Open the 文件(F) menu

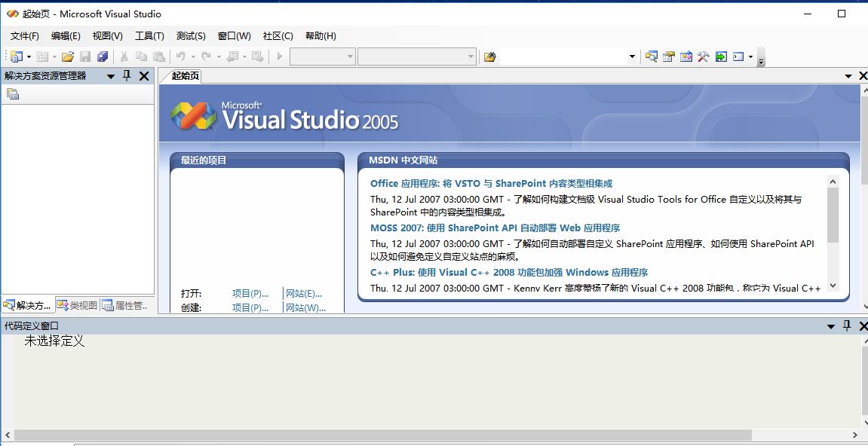tap(25, 36)
